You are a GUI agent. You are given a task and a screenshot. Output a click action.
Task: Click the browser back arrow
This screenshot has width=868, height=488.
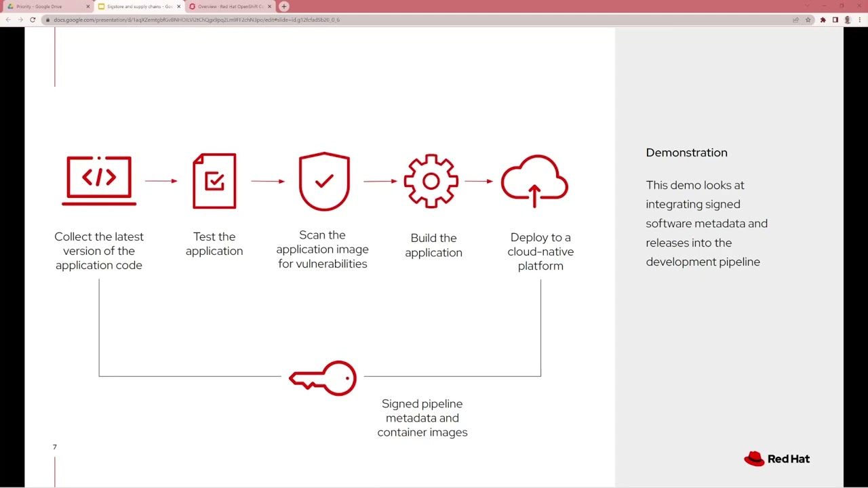[x=8, y=20]
